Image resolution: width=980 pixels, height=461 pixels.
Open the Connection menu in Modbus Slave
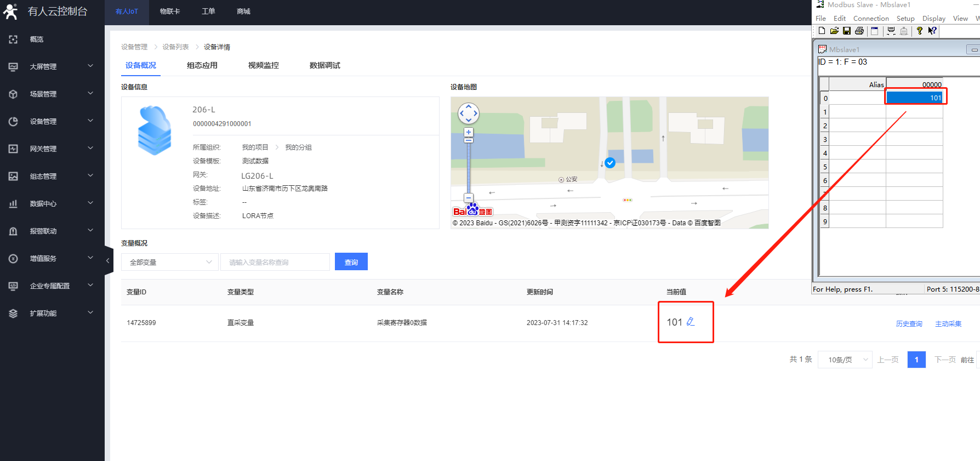pos(871,18)
